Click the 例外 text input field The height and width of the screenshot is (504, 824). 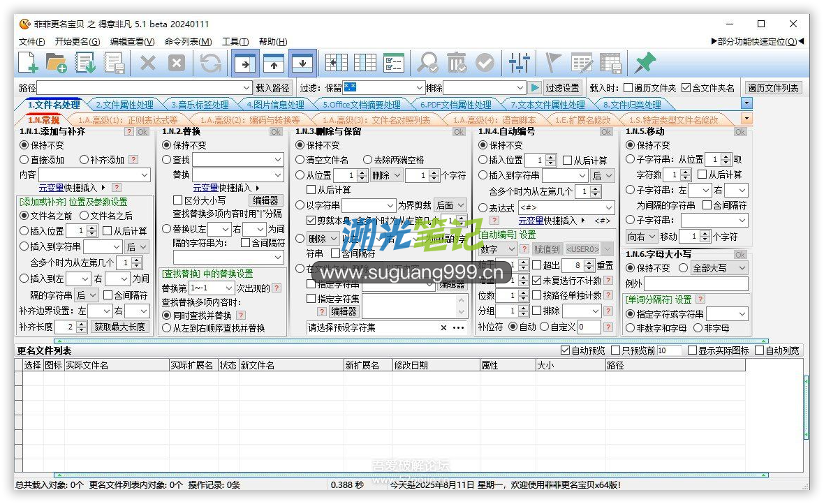(x=696, y=284)
